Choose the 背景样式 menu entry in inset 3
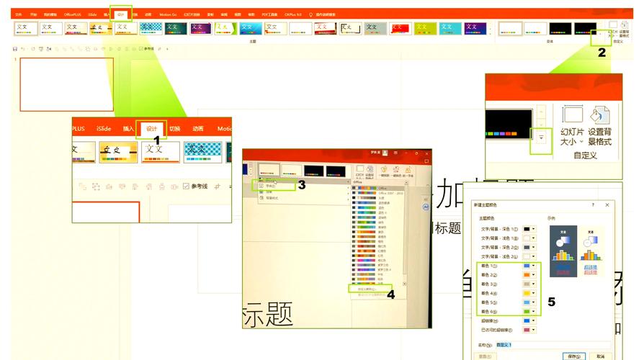Image resolution: width=644 pixels, height=360 pixels. [x=272, y=198]
